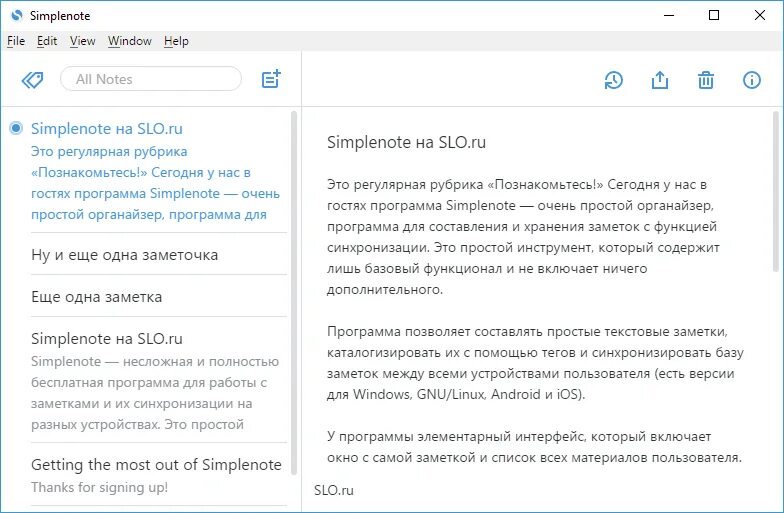Select the Еще одна заметка note
Screen dimensions: 784x513
pos(159,296)
